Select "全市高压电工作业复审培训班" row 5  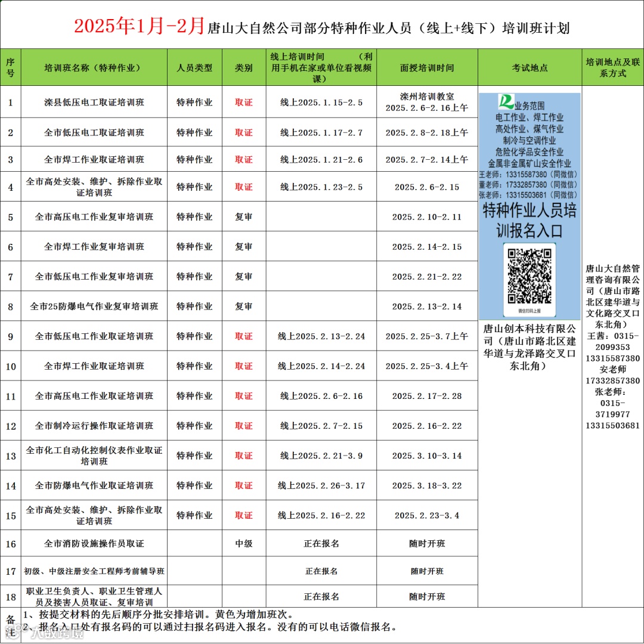coord(94,216)
